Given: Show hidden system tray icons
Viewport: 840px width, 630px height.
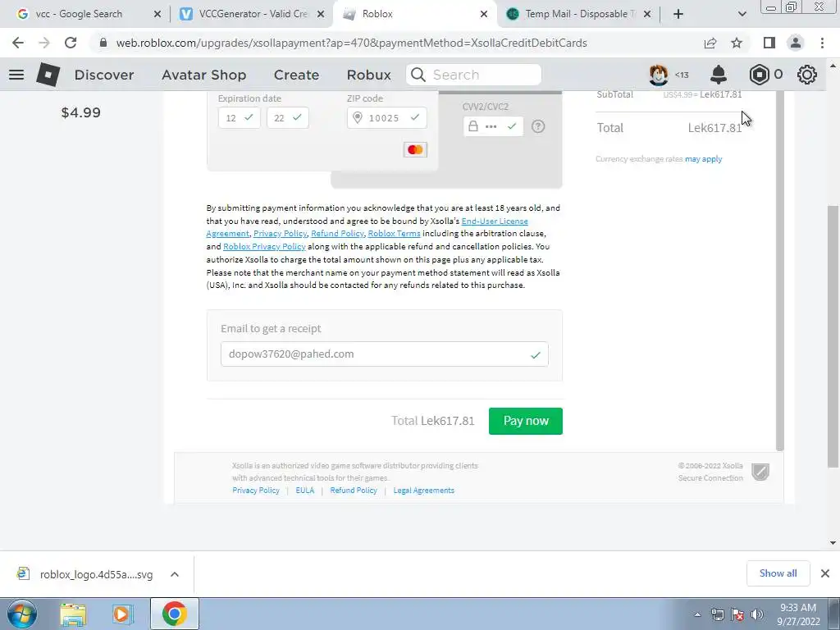Looking at the screenshot, I should 697,614.
